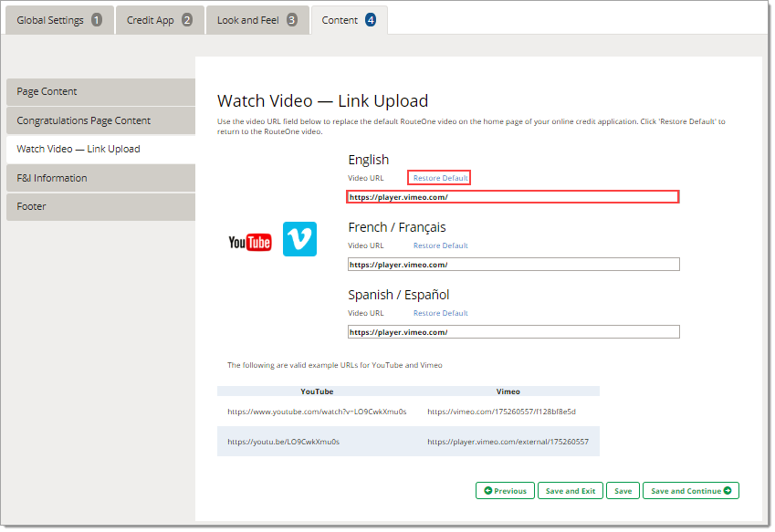Focus the Spanish Video URL field

coord(514,332)
